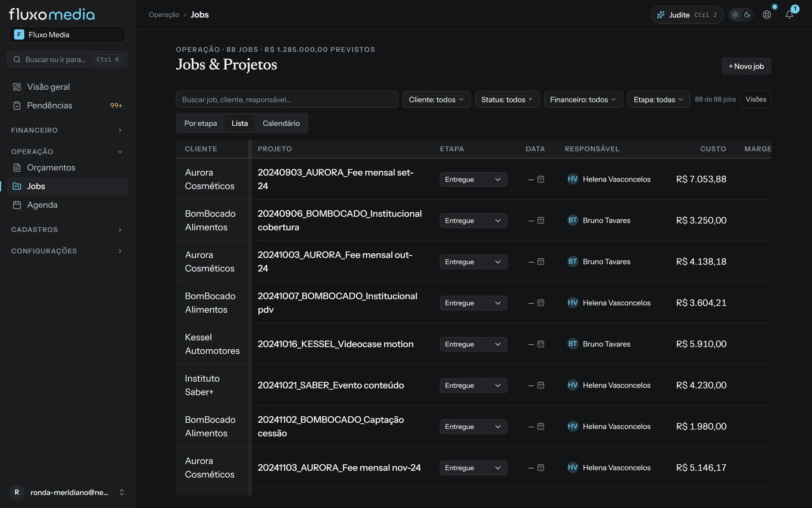Collapse the OPERAÇÃO section

pyautogui.click(x=67, y=152)
